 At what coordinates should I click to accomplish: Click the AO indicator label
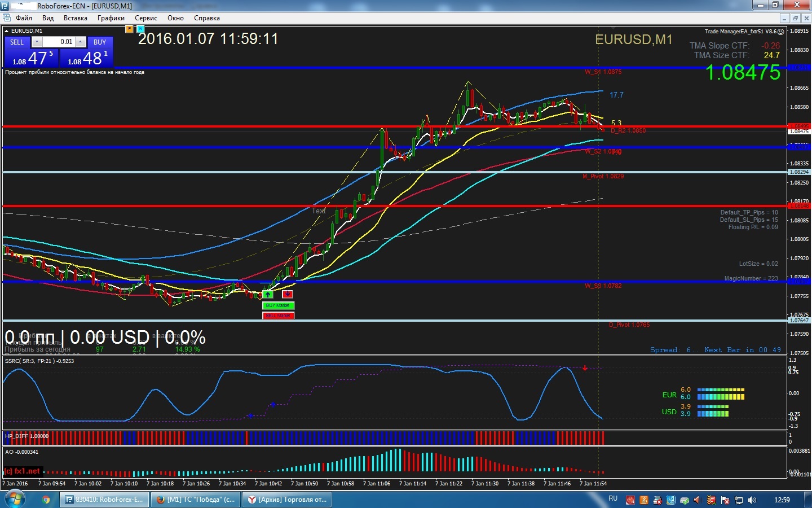[x=21, y=452]
